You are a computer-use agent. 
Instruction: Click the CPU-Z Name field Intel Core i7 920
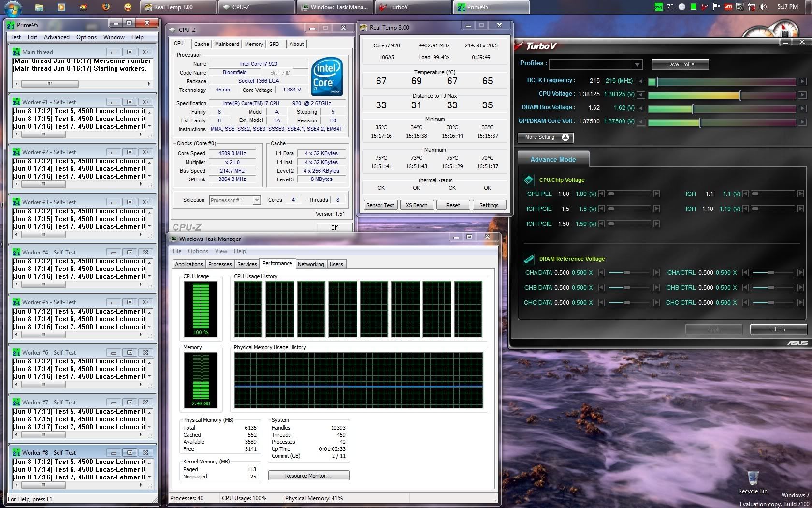tap(259, 64)
